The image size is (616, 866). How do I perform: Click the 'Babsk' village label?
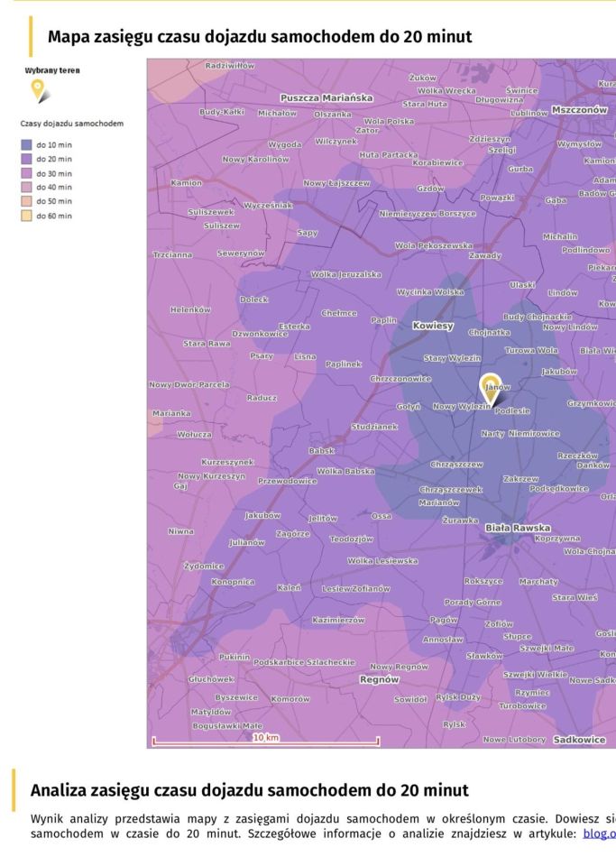(x=321, y=451)
